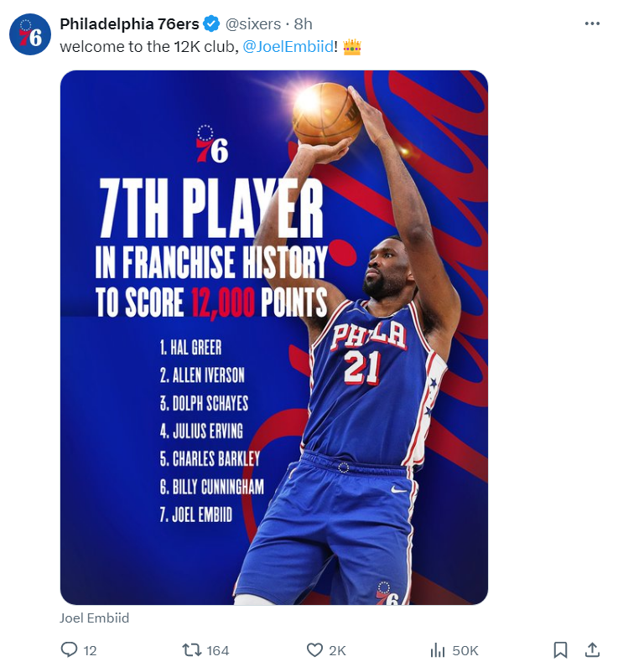
Task: Click the 50K views count
Action: pyautogui.click(x=465, y=650)
